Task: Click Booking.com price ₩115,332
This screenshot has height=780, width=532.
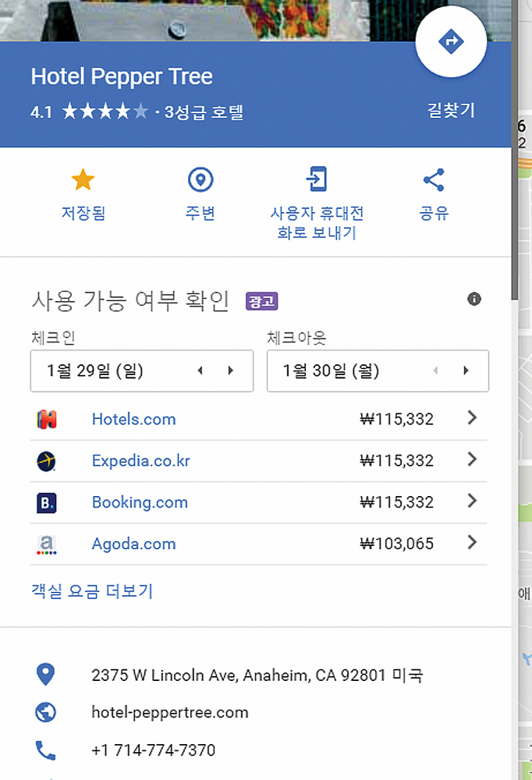Action: (396, 502)
